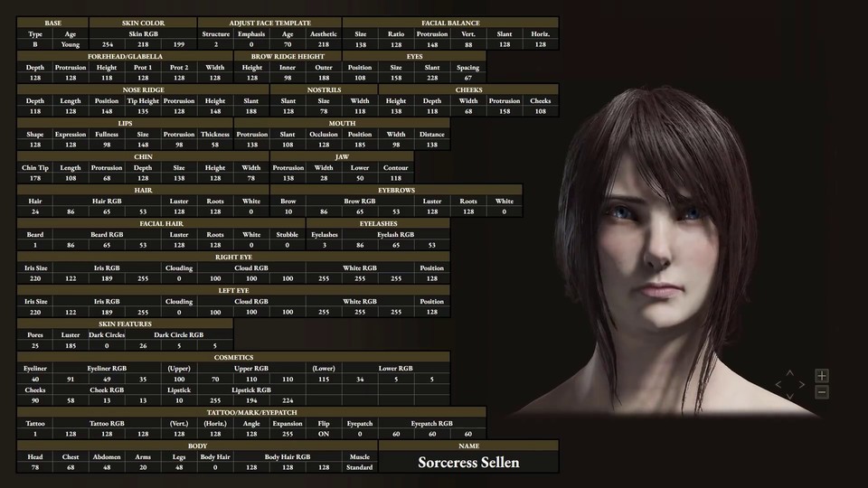This screenshot has height=488, width=868.
Task: Click the FOREHEAD/GLABELLA header
Action: pos(125,56)
